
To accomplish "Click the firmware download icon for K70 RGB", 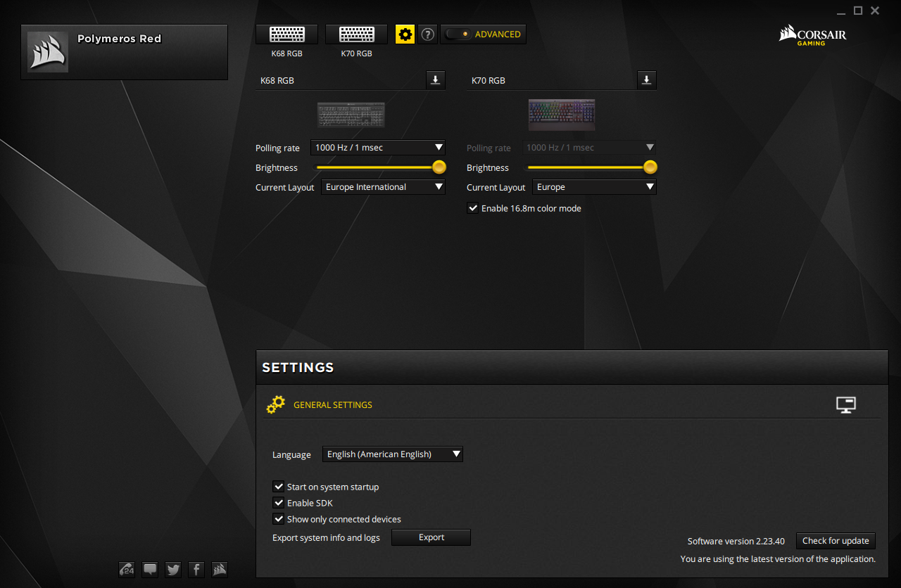I will coord(647,80).
